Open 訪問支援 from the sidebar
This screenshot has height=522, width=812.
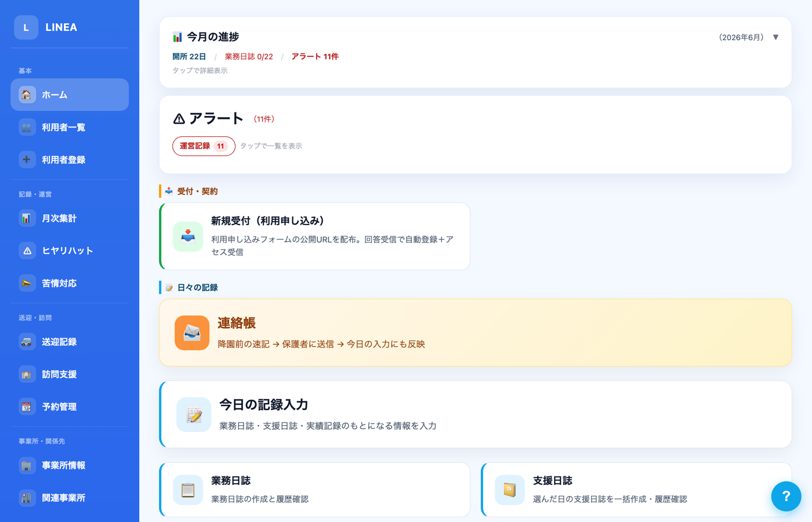point(70,374)
